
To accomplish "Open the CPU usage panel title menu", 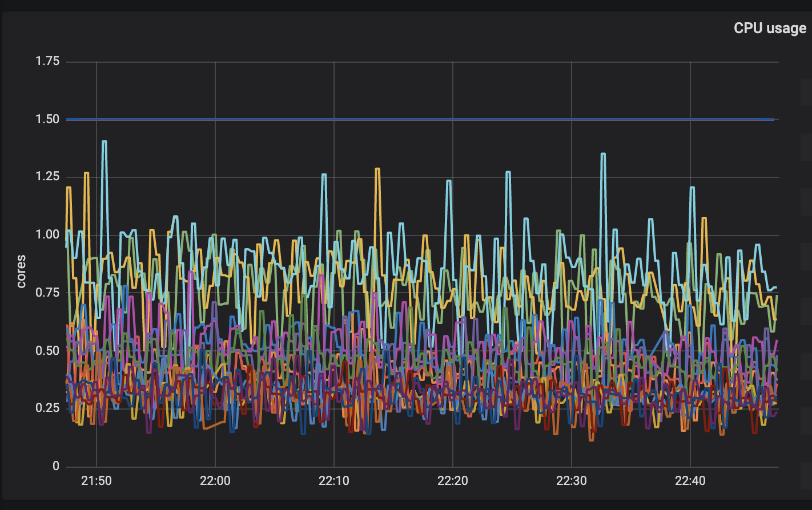I will (x=770, y=29).
